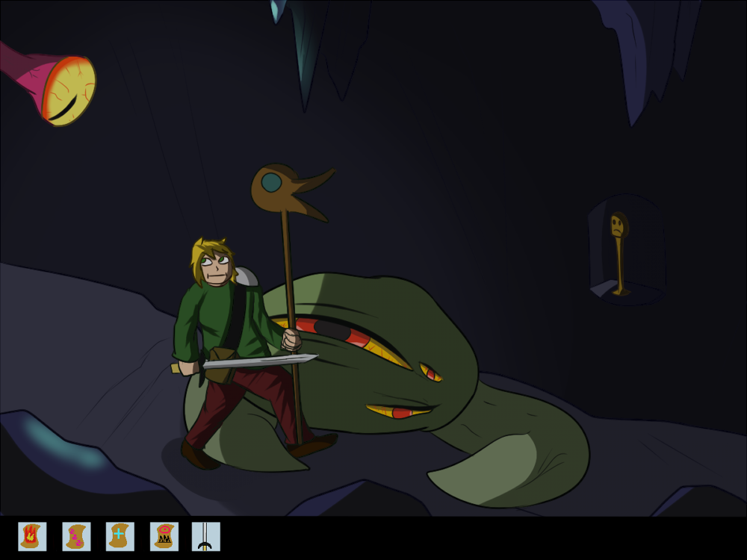Select the scroll with pink eye symbol

164,536
